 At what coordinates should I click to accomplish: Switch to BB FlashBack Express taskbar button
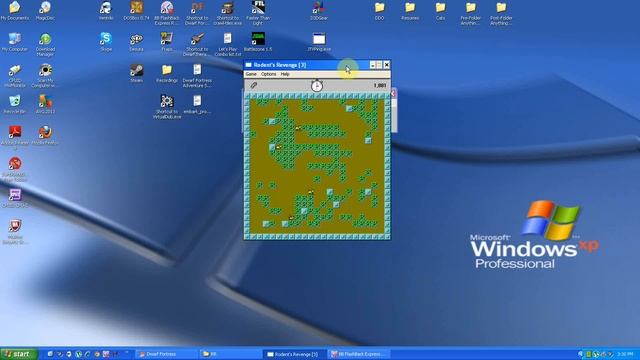[360, 354]
